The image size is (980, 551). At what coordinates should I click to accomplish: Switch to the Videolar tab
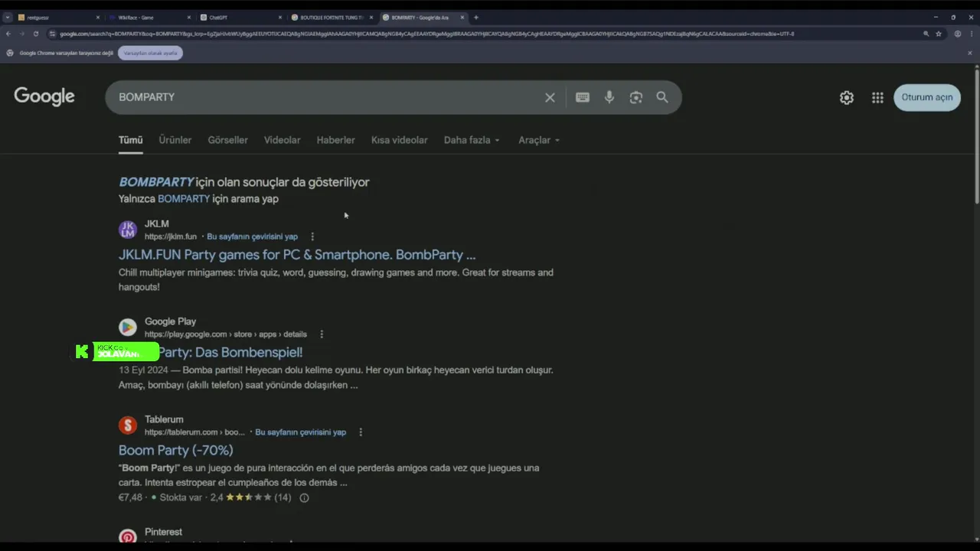coord(282,140)
